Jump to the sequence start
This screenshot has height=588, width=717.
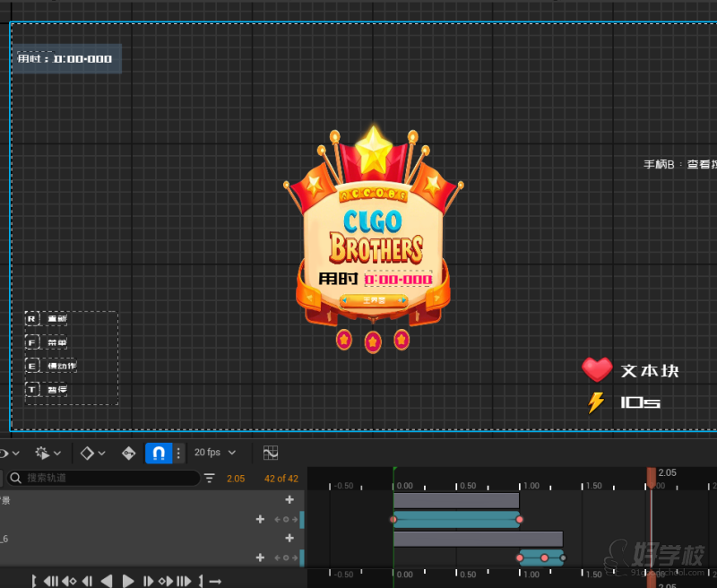pyautogui.click(x=51, y=581)
